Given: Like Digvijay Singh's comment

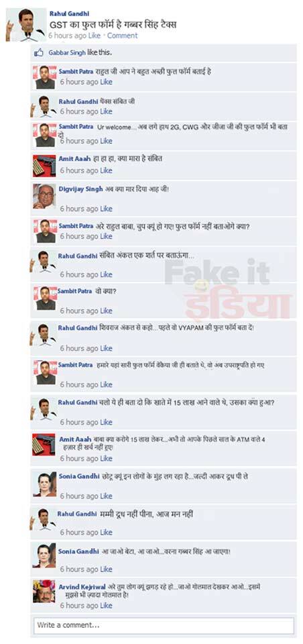Looking at the screenshot, I should 106,209.
